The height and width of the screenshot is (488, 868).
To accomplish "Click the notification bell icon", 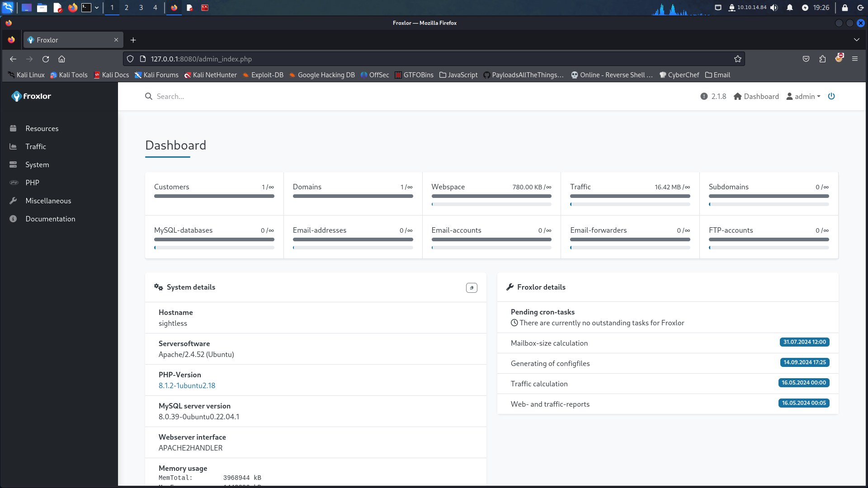I will [789, 7].
